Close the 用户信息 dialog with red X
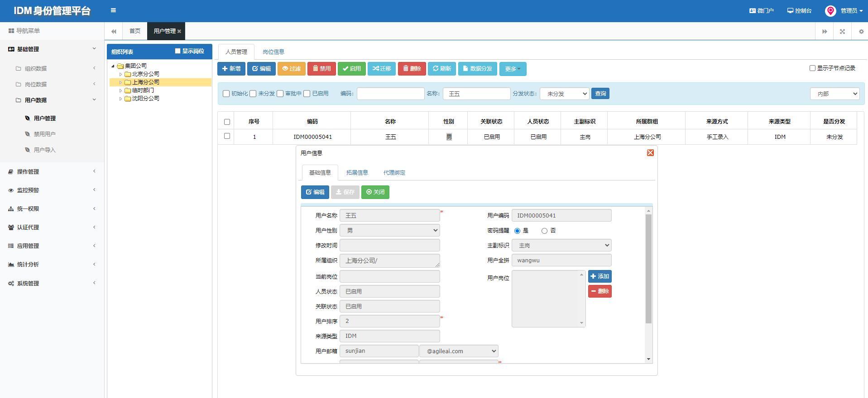 (x=650, y=153)
